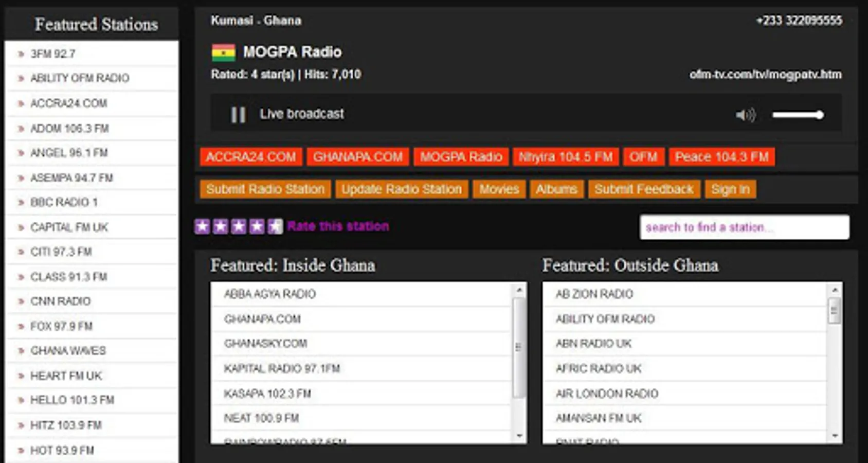The image size is (868, 463).
Task: Tune to Peace 104.3 FM button
Action: click(x=722, y=157)
